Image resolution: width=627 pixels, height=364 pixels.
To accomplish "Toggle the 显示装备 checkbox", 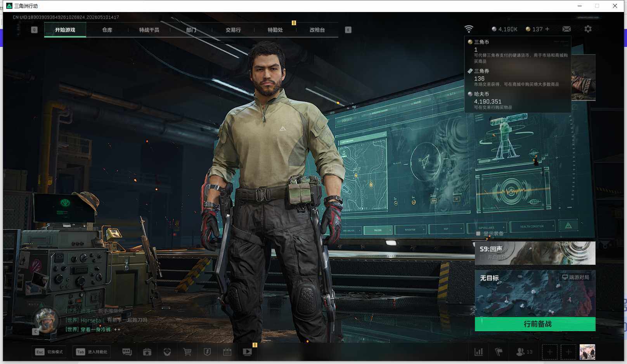I will (x=478, y=233).
